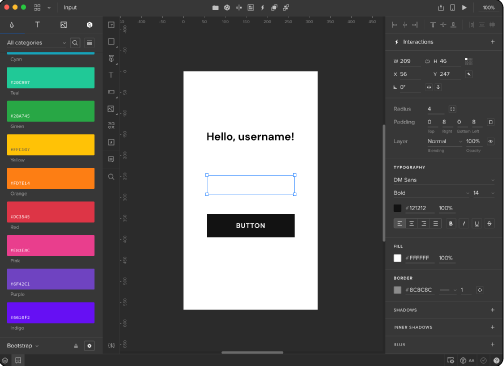Toggle italic text style
This screenshot has height=366, width=504.
pyautogui.click(x=464, y=223)
